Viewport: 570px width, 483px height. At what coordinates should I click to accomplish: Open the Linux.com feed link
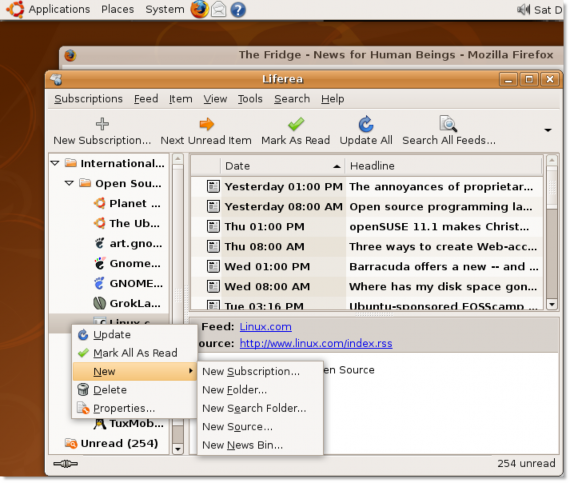coord(265,327)
